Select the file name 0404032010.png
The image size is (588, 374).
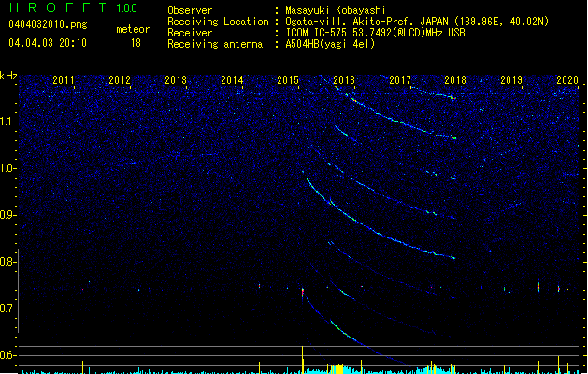pyautogui.click(x=48, y=24)
